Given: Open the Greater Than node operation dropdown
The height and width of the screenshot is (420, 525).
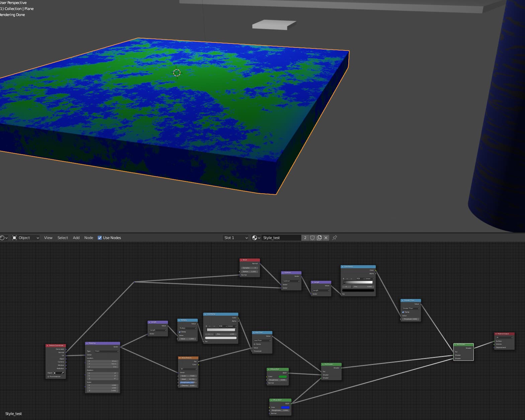Looking at the screenshot, I should [x=411, y=308].
